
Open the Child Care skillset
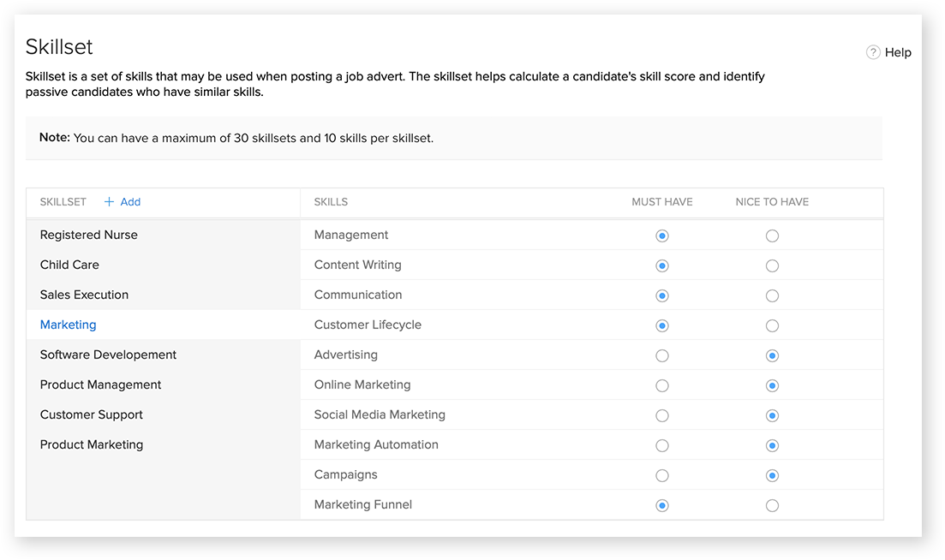[x=69, y=265]
